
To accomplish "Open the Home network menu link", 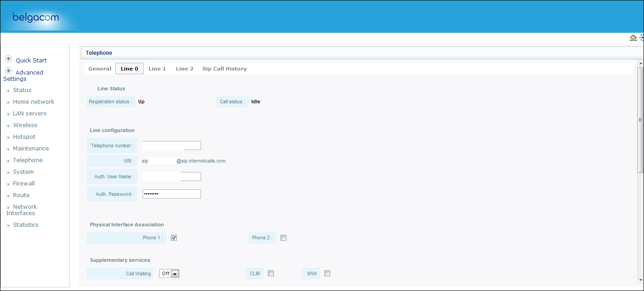I will tap(34, 102).
